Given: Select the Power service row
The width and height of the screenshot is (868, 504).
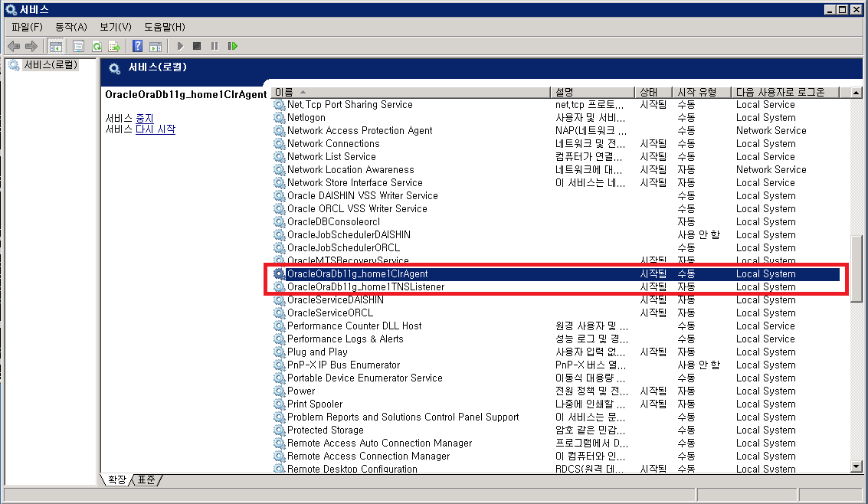Looking at the screenshot, I should pyautogui.click(x=556, y=391).
